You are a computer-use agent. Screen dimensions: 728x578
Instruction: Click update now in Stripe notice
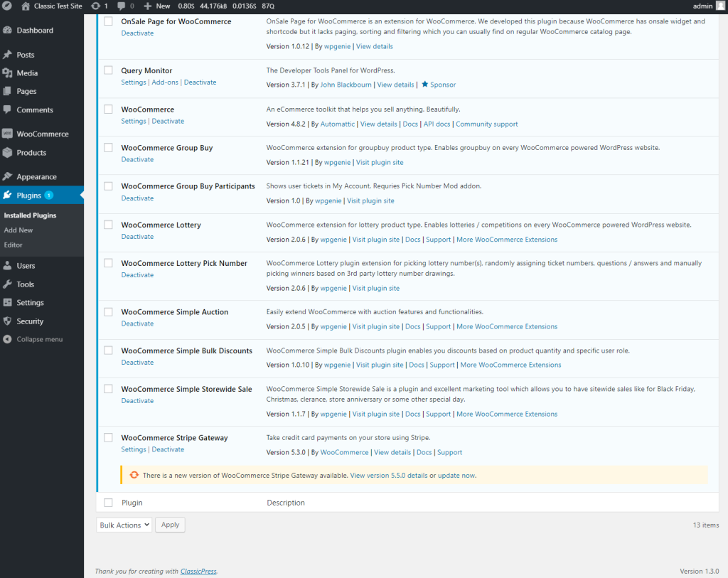tap(456, 476)
